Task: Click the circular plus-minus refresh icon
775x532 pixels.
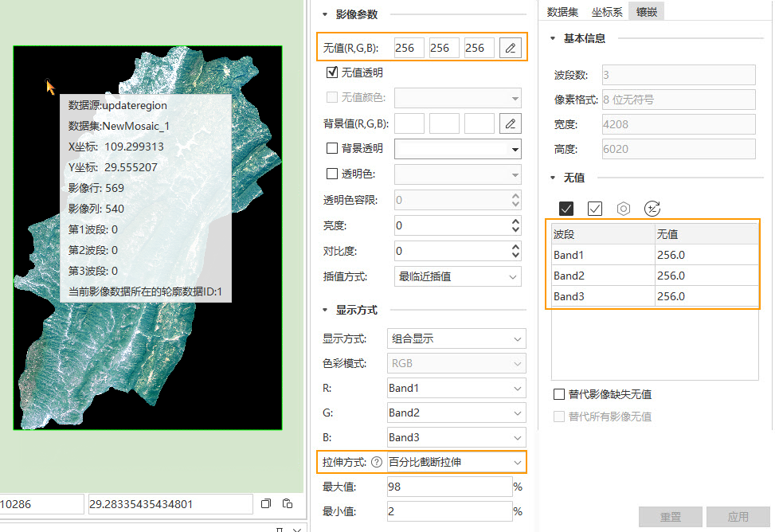Action: pos(652,209)
